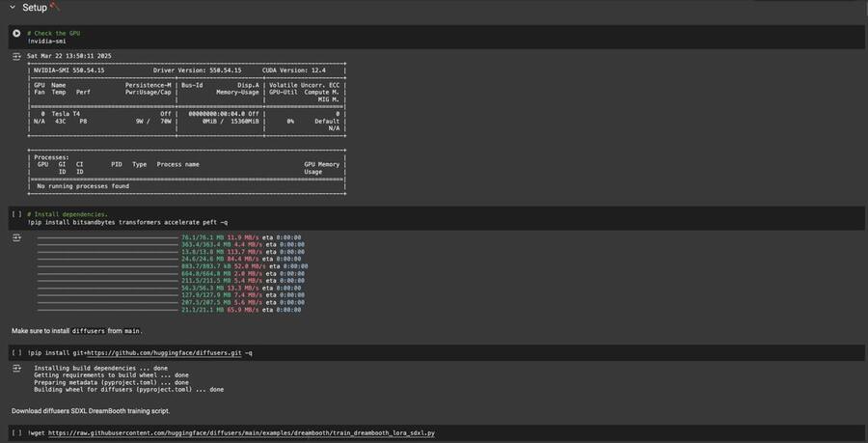
Task: Click the '# Install dependencies.' comment
Action: [x=68, y=214]
